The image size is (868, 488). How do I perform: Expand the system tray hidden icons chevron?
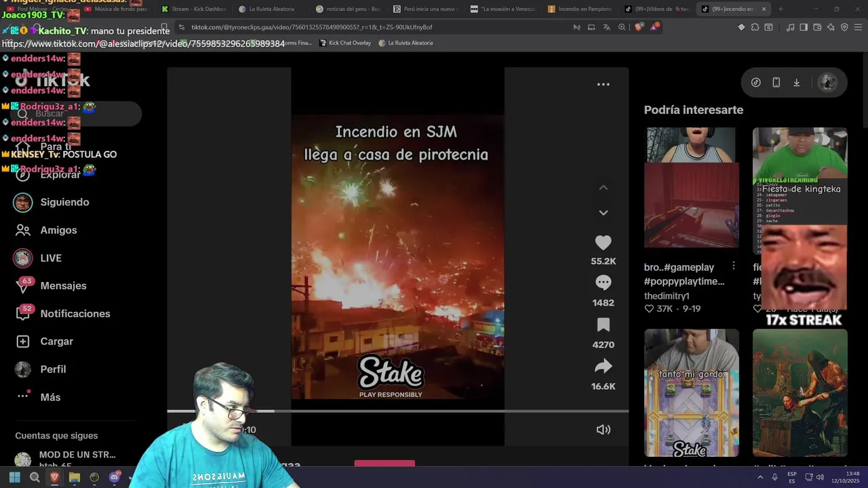pos(760,477)
